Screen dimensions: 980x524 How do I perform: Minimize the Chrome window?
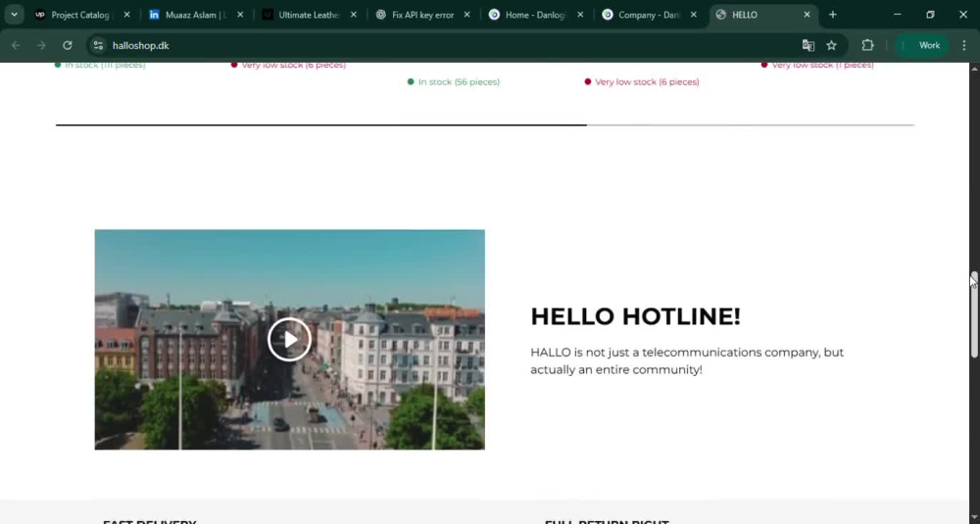(898, 15)
